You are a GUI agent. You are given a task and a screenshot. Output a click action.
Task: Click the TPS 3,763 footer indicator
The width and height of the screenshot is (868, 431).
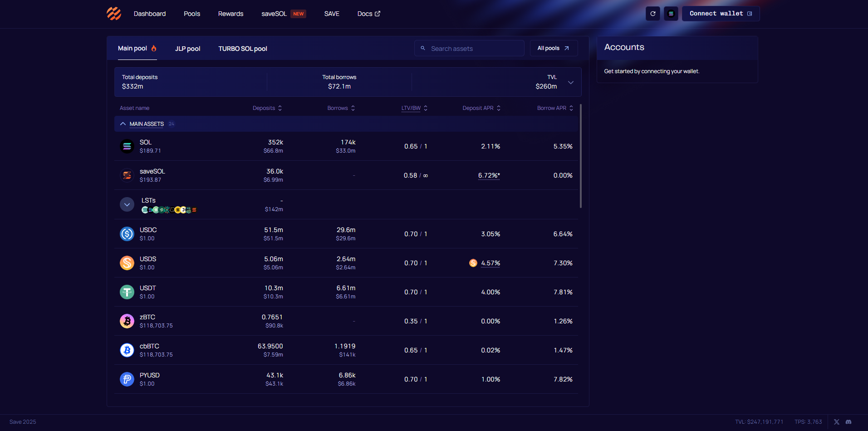(808, 422)
